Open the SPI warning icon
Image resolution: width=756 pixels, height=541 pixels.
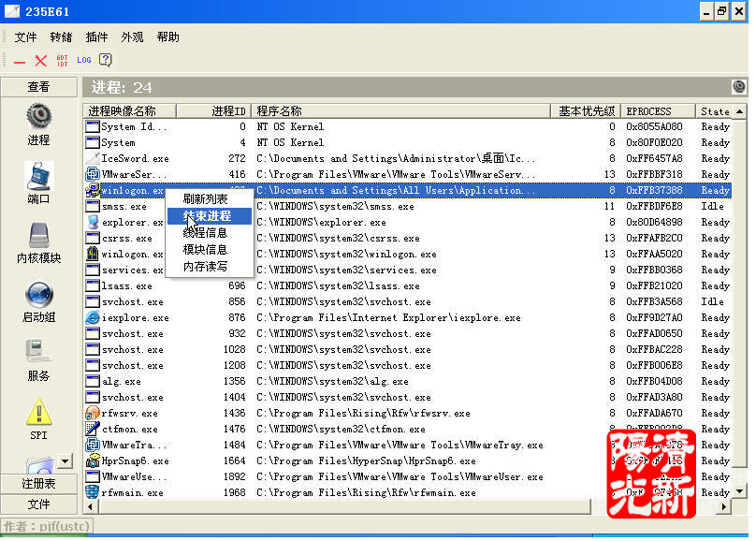[x=38, y=411]
